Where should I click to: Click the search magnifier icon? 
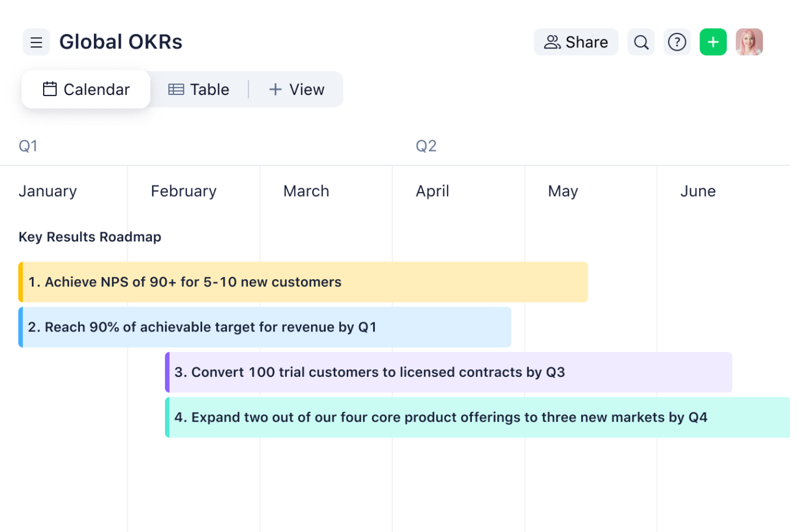point(641,42)
